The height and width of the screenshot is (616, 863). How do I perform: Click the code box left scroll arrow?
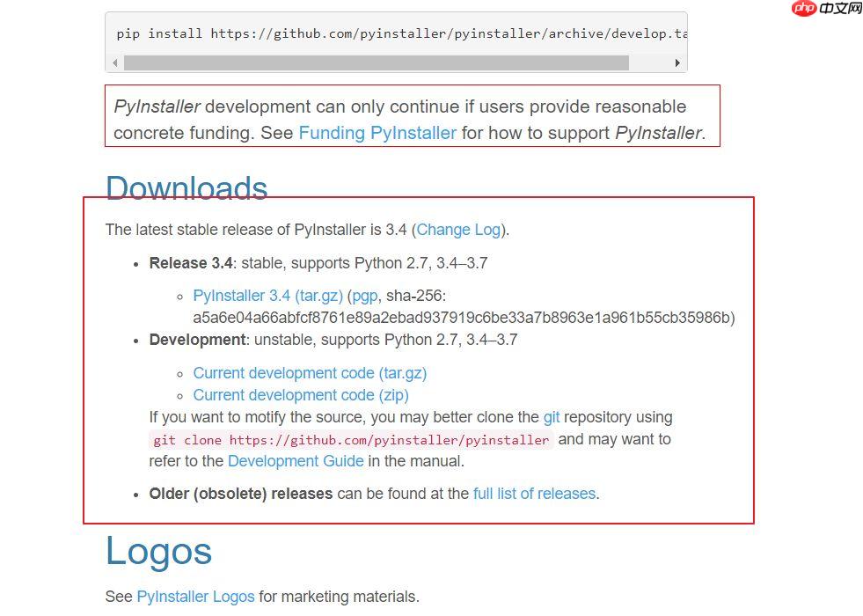[x=115, y=62]
